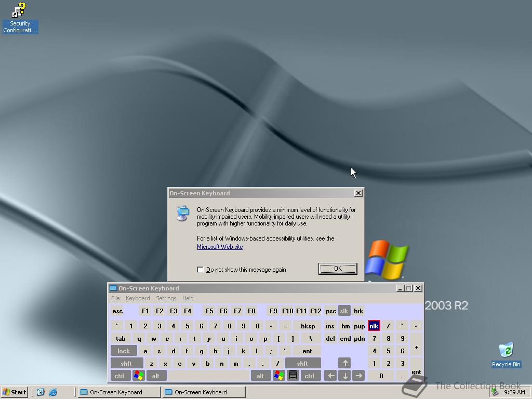Click the brk key
The image size is (532, 399).
pos(358,311)
